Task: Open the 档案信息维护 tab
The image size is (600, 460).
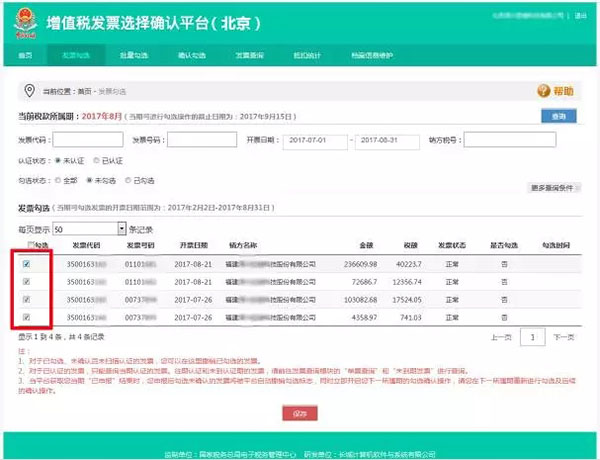Action: pyautogui.click(x=372, y=55)
